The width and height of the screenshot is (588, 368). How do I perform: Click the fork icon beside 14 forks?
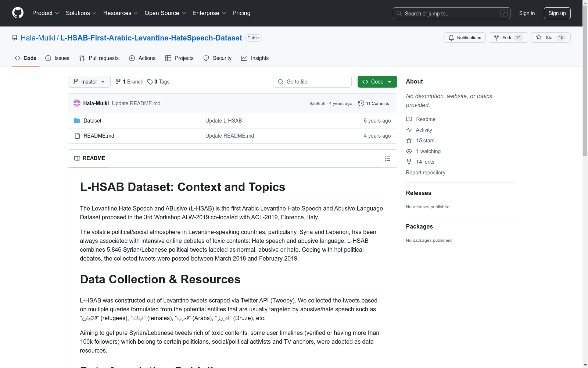[409, 162]
